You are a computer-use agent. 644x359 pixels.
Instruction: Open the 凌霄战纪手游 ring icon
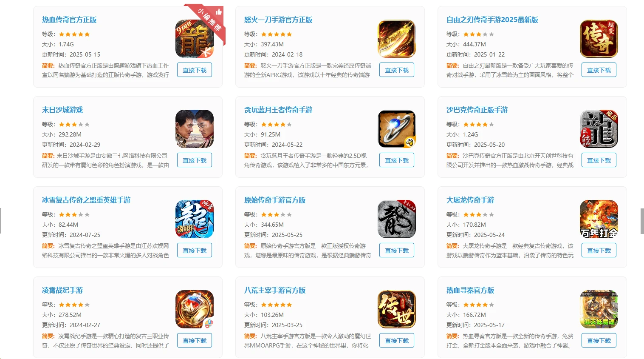coord(195,309)
